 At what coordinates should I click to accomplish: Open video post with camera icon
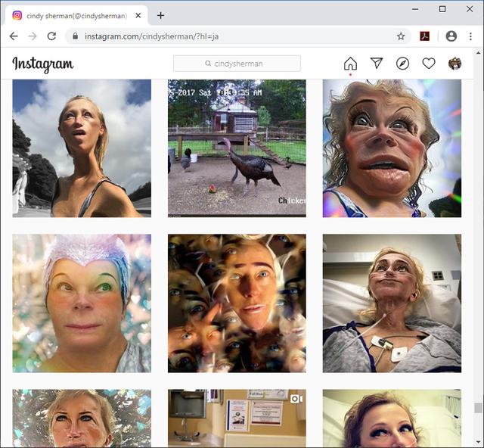pyautogui.click(x=237, y=418)
